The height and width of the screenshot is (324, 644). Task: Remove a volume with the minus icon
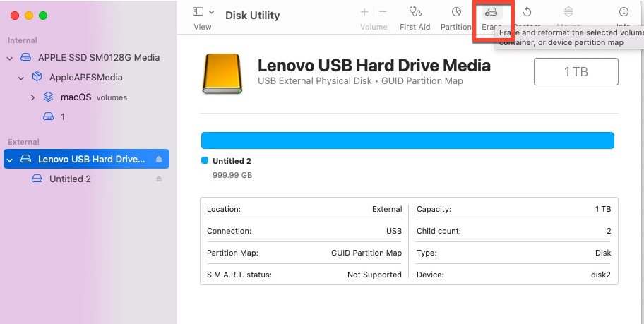click(383, 12)
